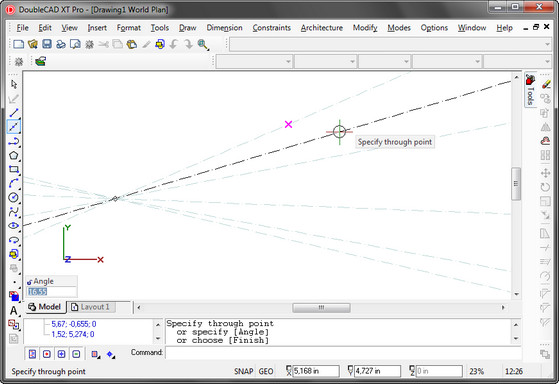Select the Rectangle tool
The height and width of the screenshot is (384, 559).
click(14, 169)
